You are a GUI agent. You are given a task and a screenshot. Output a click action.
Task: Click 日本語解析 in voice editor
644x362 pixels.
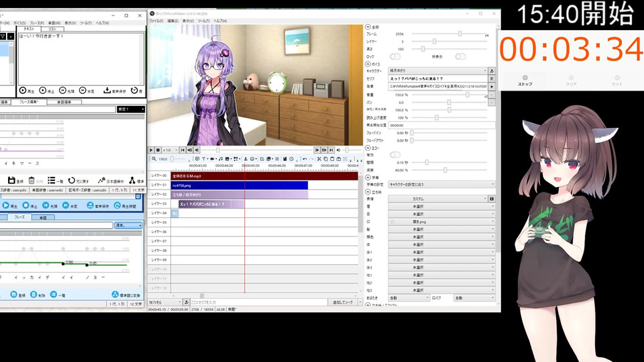[111, 180]
